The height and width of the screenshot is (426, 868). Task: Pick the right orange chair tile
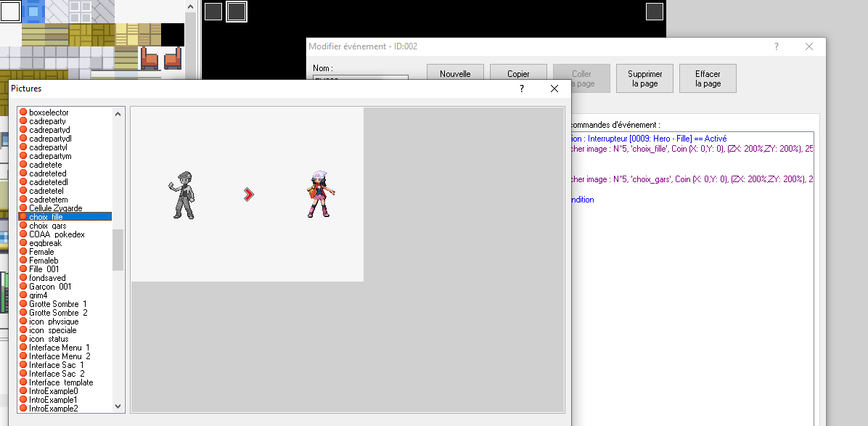click(x=173, y=58)
